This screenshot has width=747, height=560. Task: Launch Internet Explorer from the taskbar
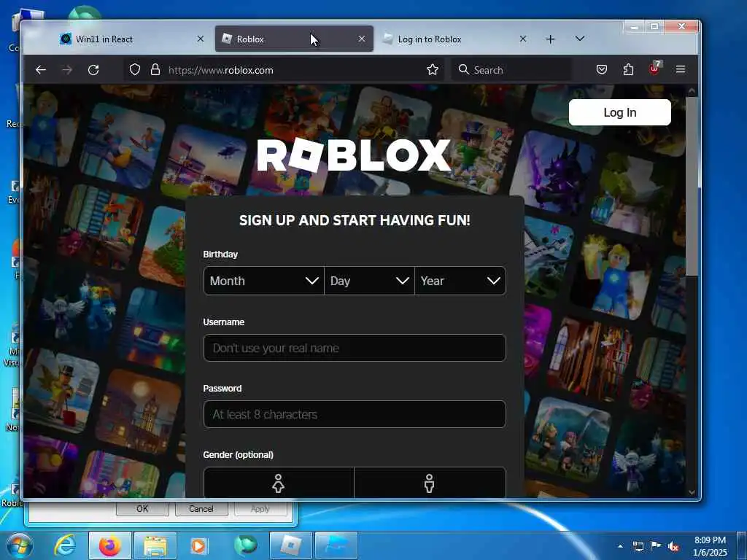point(64,545)
